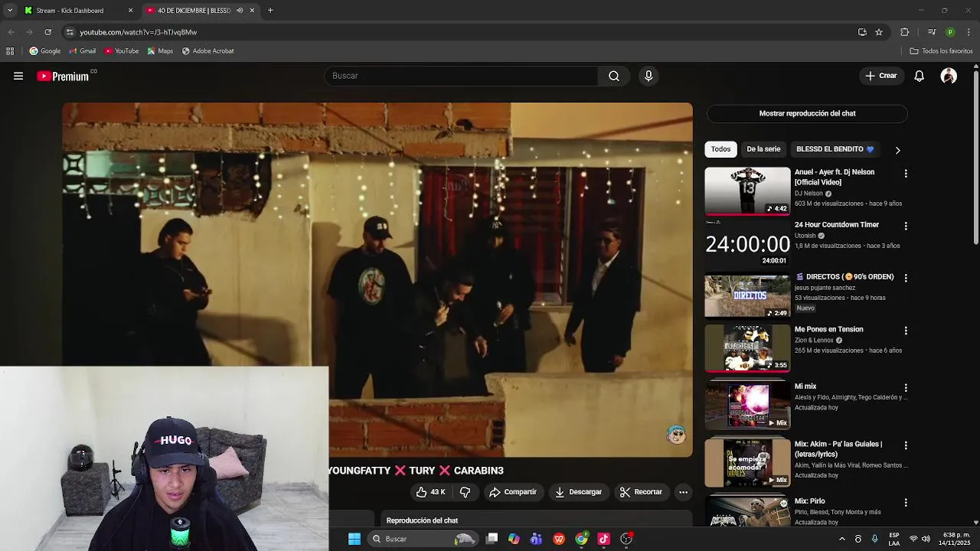Screen dimensions: 980x551
Task: Click Mostrar reproducción del chat button
Action: (x=807, y=113)
